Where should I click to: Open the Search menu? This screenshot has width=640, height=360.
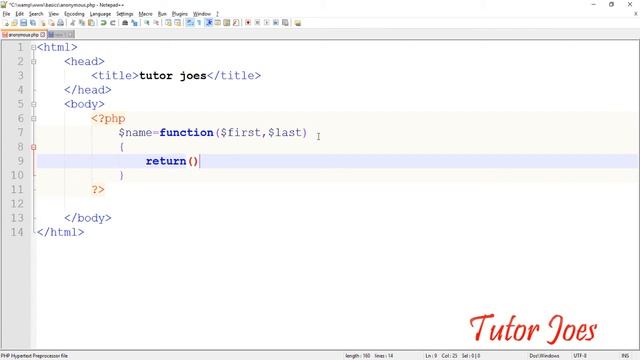tap(36, 14)
